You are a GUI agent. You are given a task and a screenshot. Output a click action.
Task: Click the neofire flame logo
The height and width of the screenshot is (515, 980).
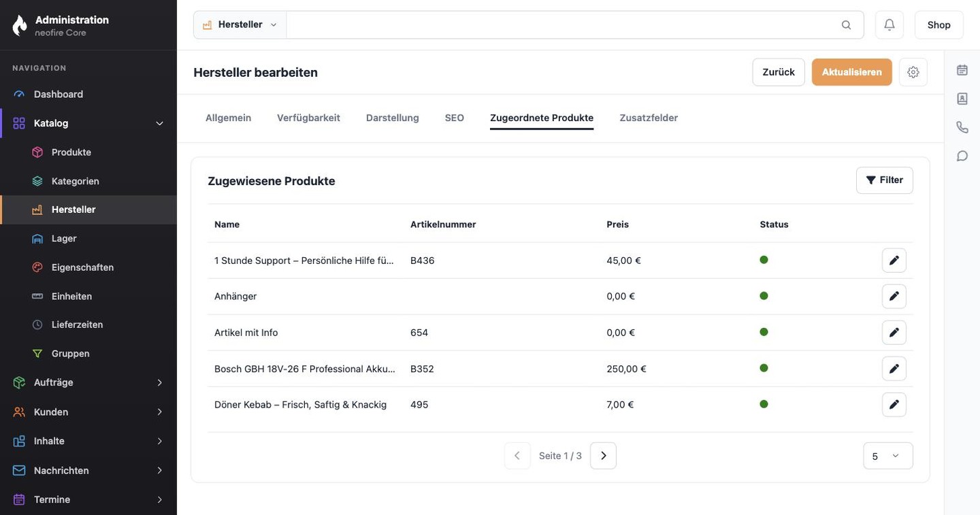coord(20,25)
